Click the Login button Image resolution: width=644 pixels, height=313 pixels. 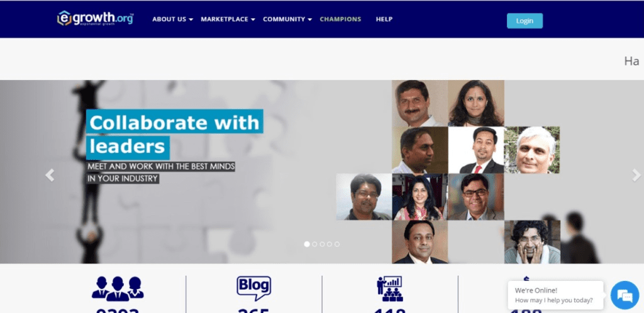coord(525,21)
